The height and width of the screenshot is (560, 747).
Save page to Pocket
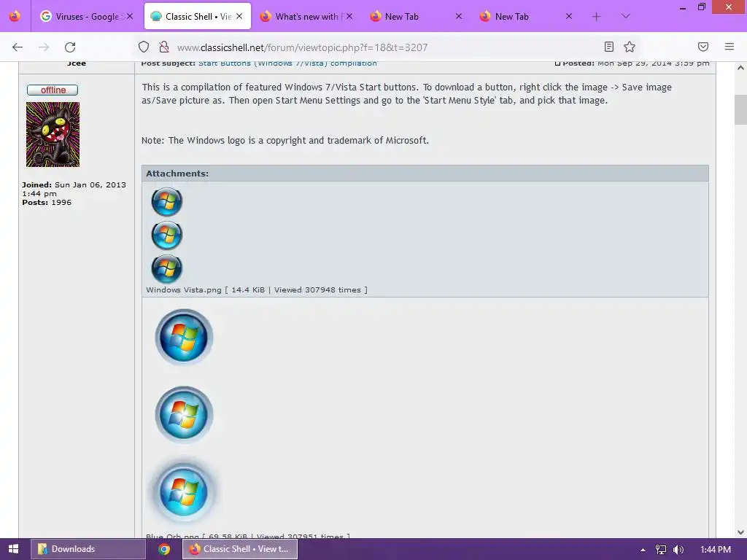(703, 47)
